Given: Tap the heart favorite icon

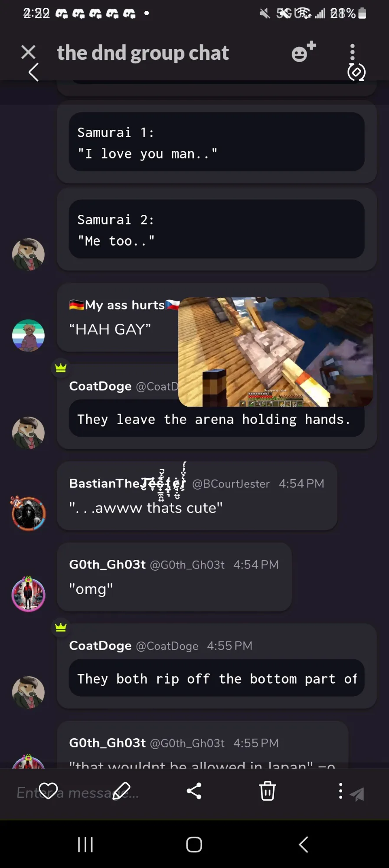Looking at the screenshot, I should pyautogui.click(x=48, y=791).
